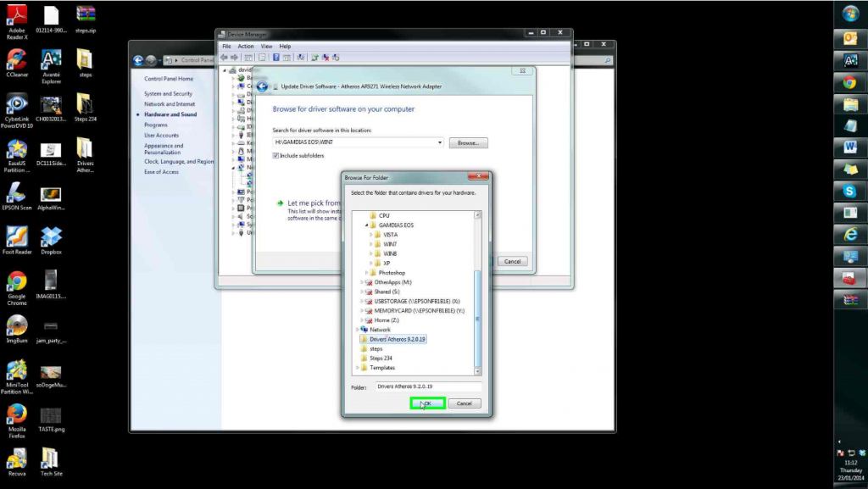
Task: Click the Folder name input field
Action: (x=428, y=386)
